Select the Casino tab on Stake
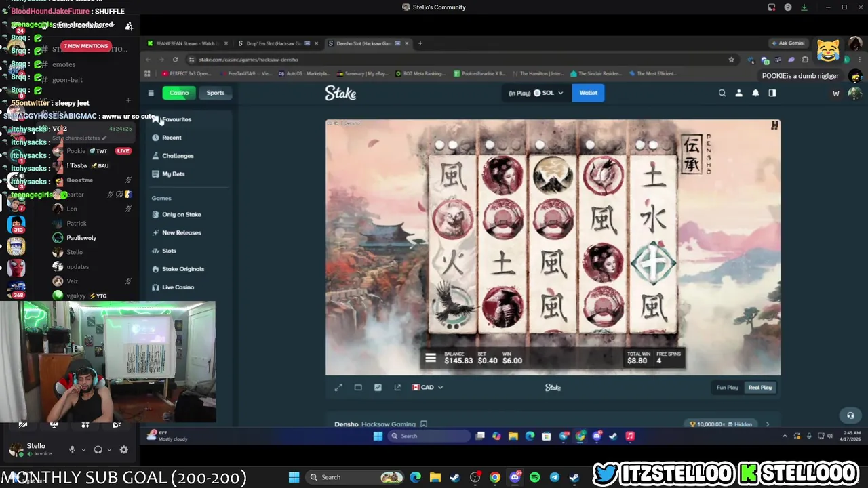 (x=179, y=93)
